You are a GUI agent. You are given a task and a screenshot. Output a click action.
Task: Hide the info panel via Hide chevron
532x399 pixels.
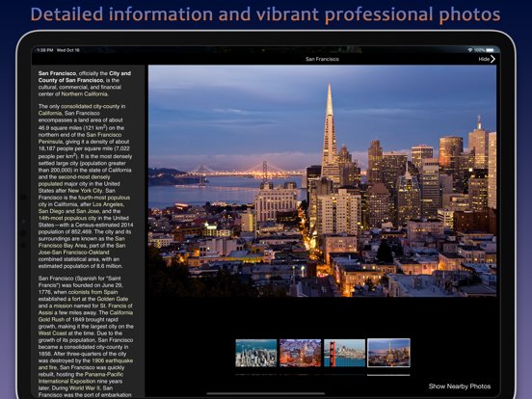pos(487,59)
